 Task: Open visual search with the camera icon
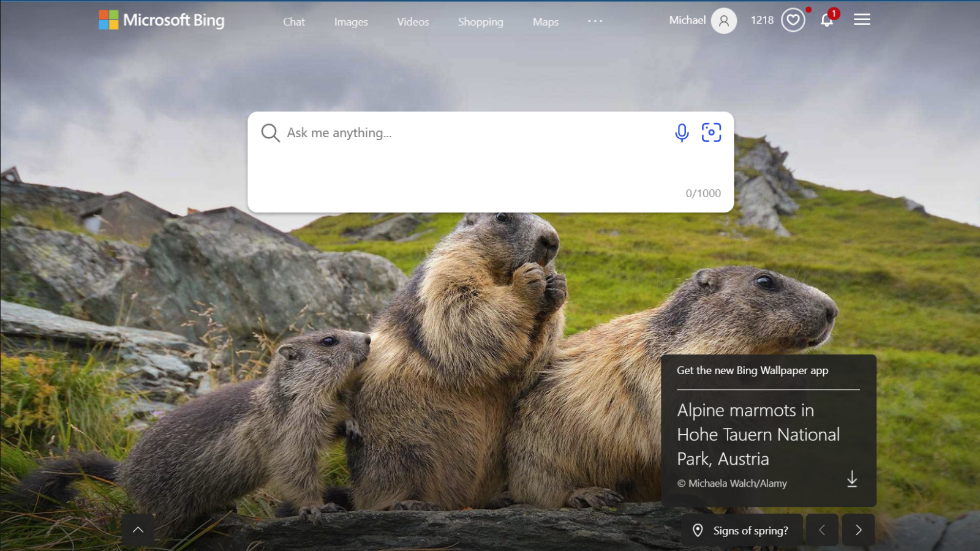710,132
